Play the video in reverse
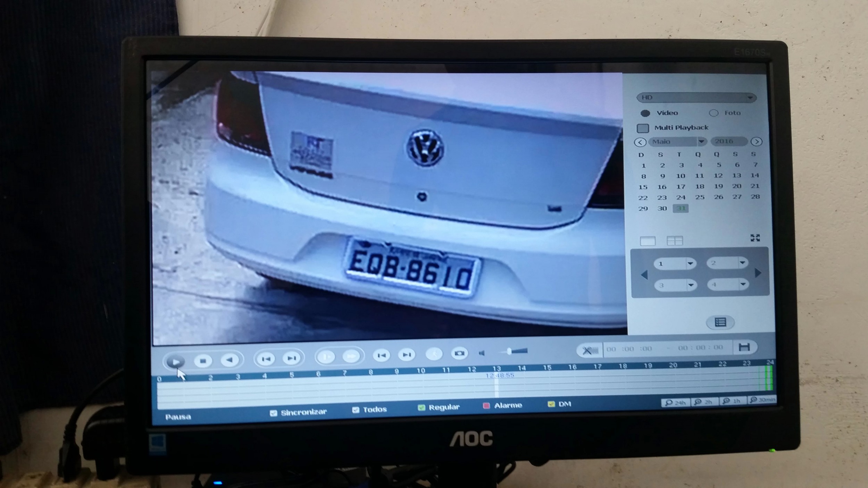Screen dimensions: 868x488 (x=229, y=360)
